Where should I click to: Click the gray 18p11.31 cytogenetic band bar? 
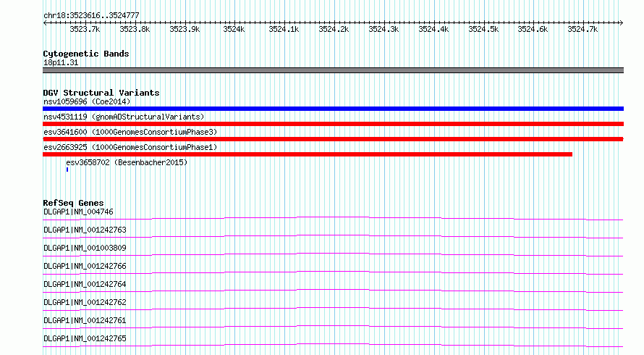click(333, 70)
